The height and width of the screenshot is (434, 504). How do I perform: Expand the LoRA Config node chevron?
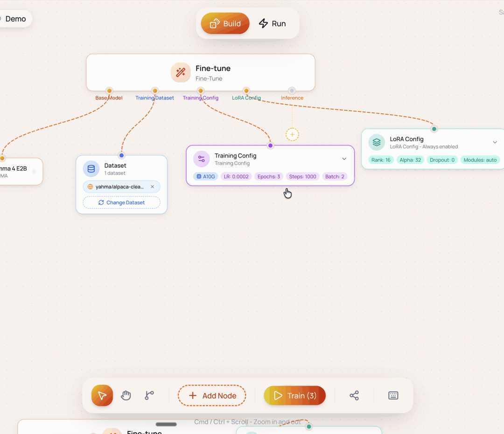point(495,142)
